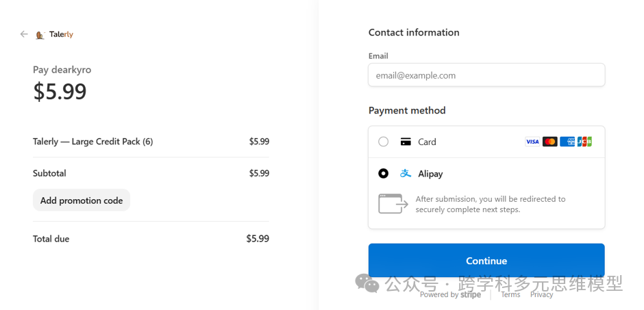Screen dimensions: 644x310
Task: Open the Terms link
Action: [x=510, y=294]
